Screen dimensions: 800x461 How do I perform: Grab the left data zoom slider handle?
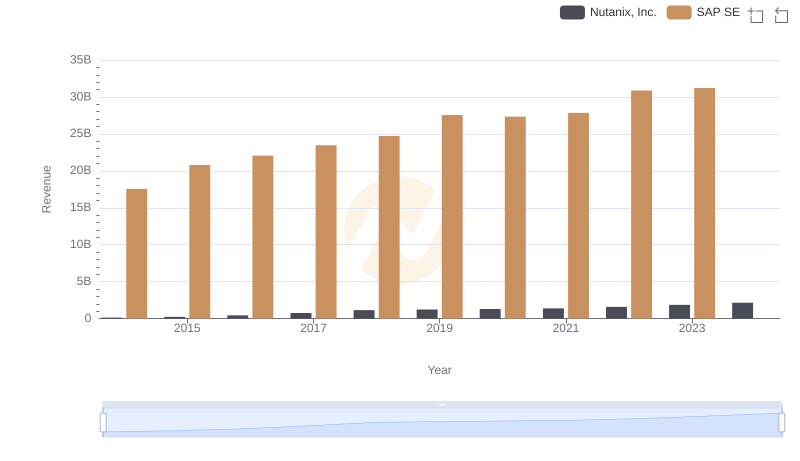point(103,423)
